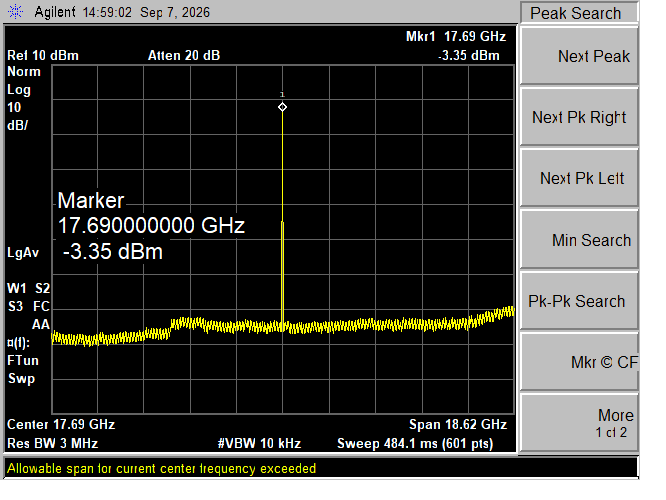Click the large -3.35 dBm marker amplitude
This screenshot has width=666, height=500.
(113, 251)
